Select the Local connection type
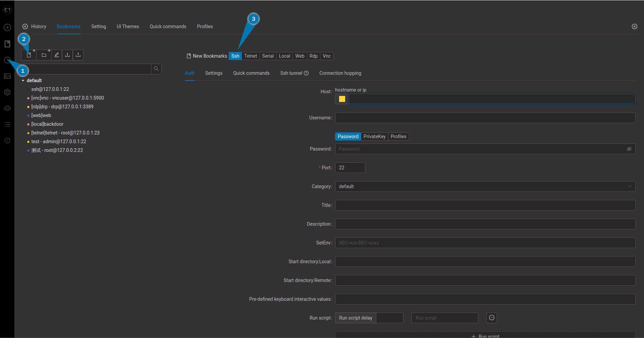644x338 pixels. coord(284,56)
